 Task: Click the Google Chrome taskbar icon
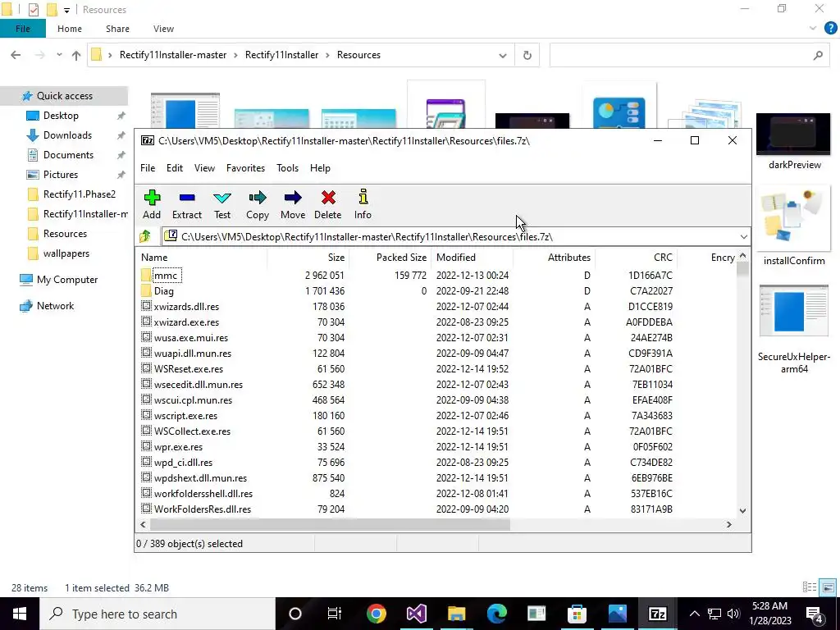(377, 614)
